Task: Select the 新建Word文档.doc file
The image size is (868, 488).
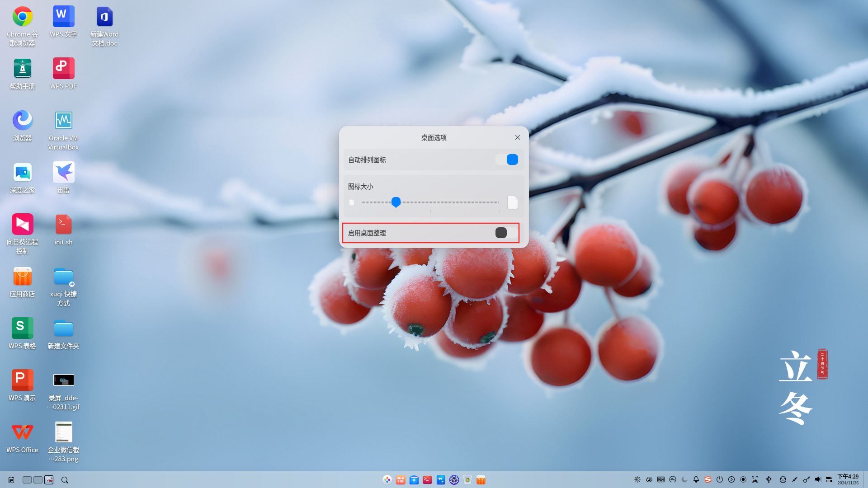Action: coord(104,27)
